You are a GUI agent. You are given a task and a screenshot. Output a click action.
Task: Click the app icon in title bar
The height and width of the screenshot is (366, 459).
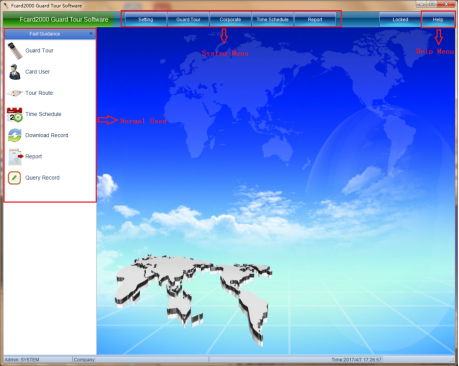[x=6, y=6]
